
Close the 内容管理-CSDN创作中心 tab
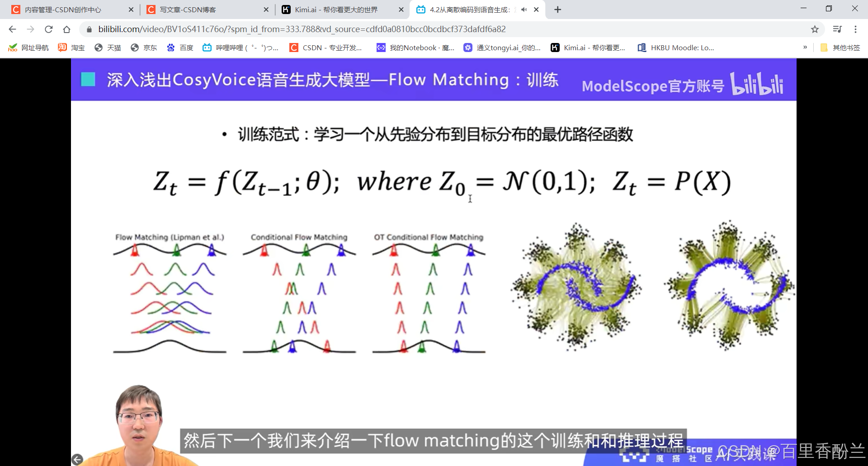coord(131,10)
